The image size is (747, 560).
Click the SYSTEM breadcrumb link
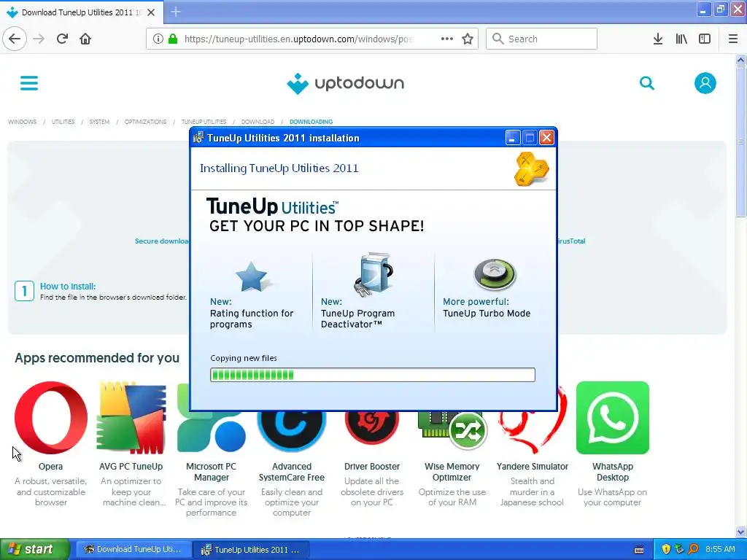99,122
